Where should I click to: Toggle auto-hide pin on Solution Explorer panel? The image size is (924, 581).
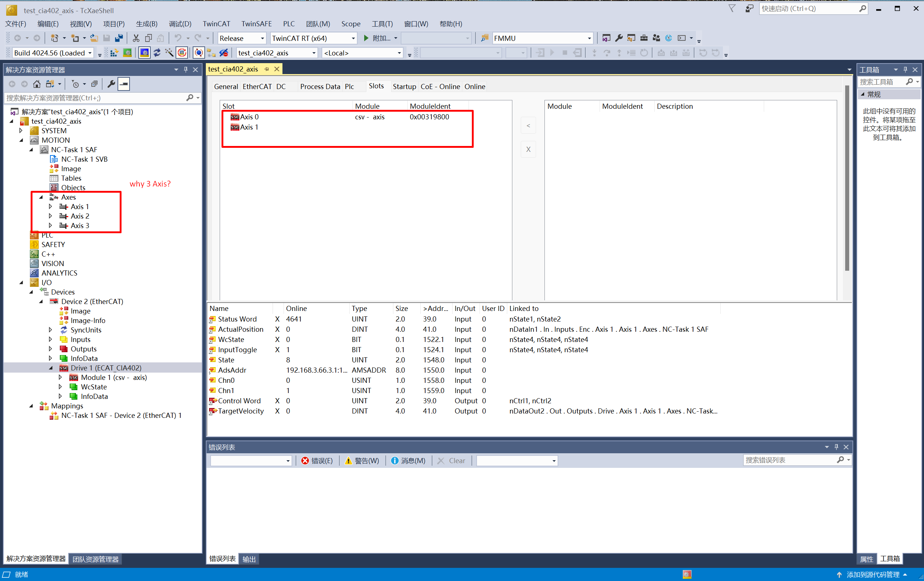[186, 69]
